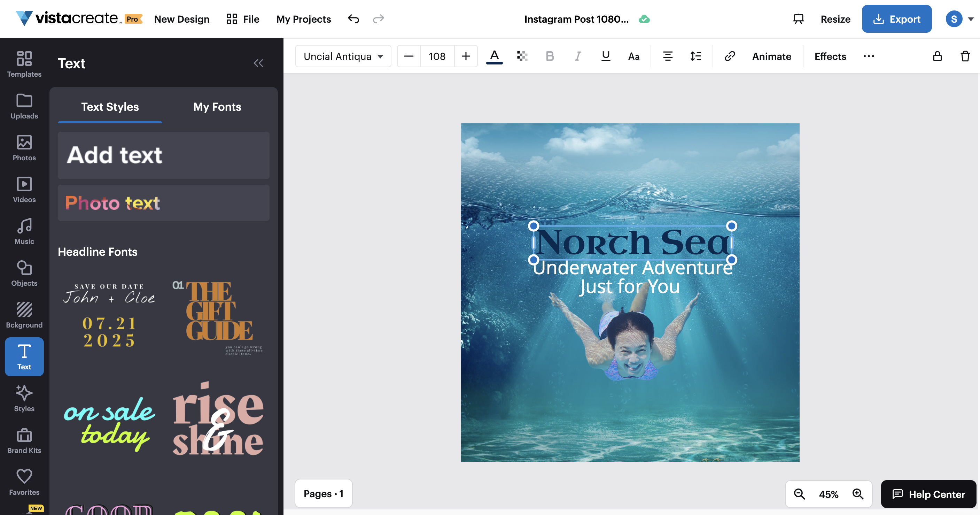This screenshot has width=980, height=515.
Task: Change the letter case with Aa
Action: coord(633,56)
